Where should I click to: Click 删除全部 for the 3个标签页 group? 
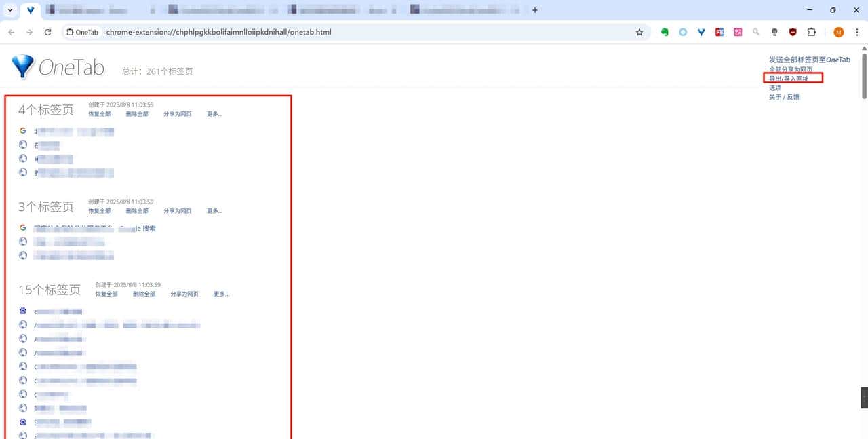[137, 211]
